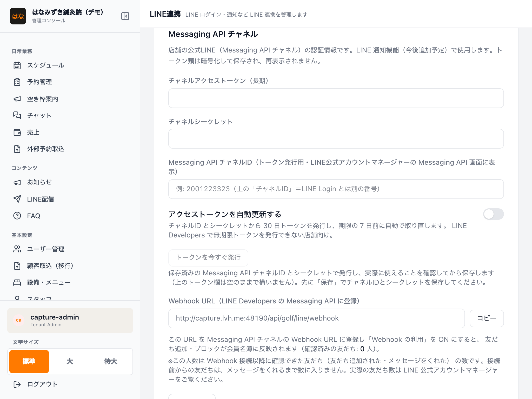Click the ログアウト exit arrow icon

[17, 384]
